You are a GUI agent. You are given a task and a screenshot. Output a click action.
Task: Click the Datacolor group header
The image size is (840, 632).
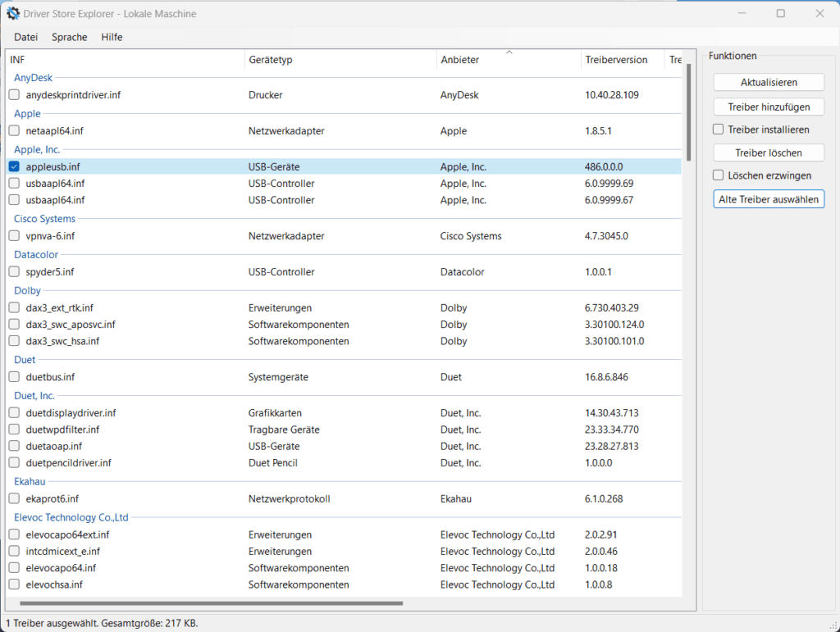point(36,255)
